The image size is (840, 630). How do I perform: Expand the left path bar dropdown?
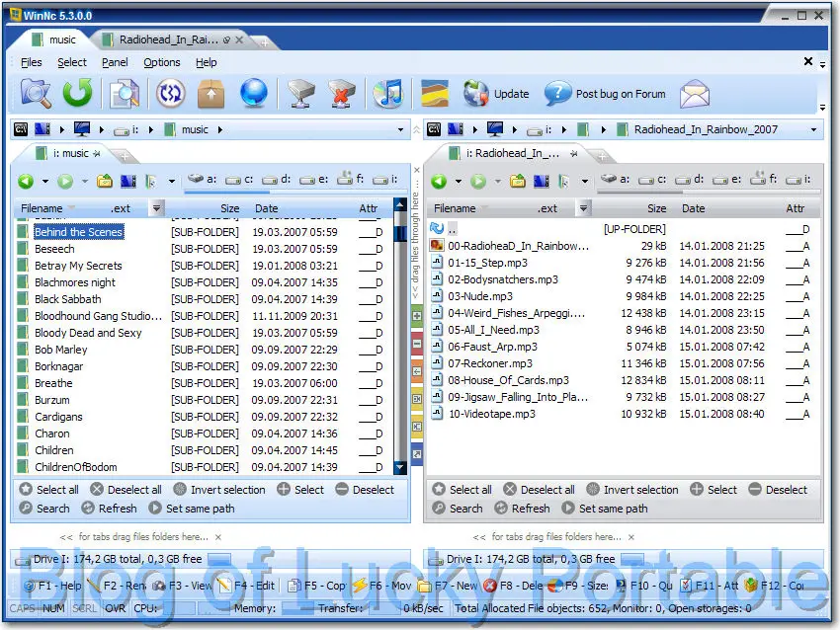(x=400, y=129)
